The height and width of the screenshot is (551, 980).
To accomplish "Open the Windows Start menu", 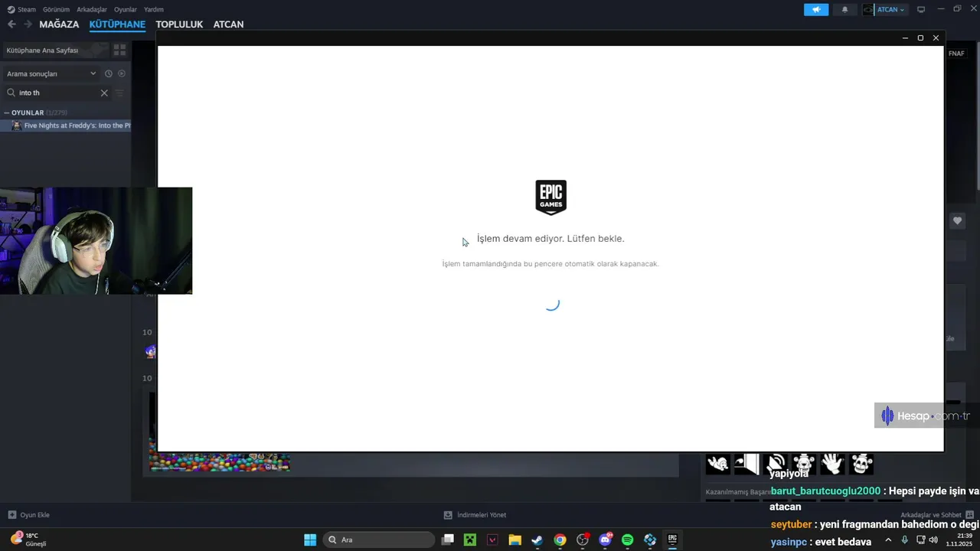I will coord(310,540).
